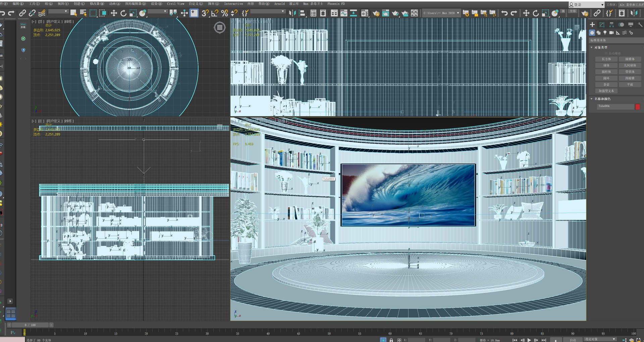Collapse the 名称和颜色 rollout
This screenshot has width=644, height=342.
tap(602, 99)
